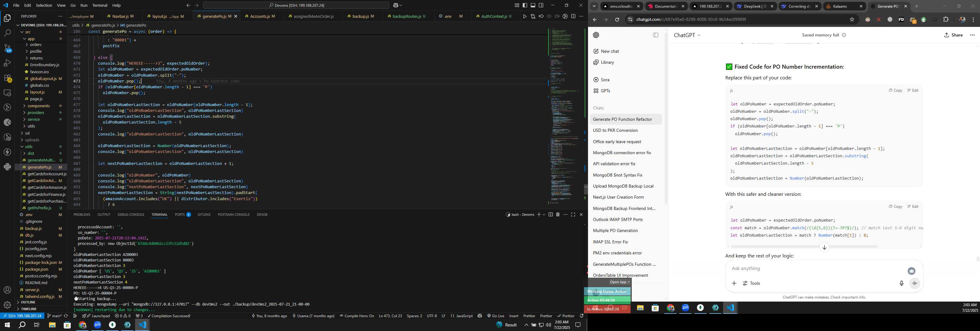
Task: Click the dictate microphone icon in ChatGPT
Action: click(x=901, y=283)
